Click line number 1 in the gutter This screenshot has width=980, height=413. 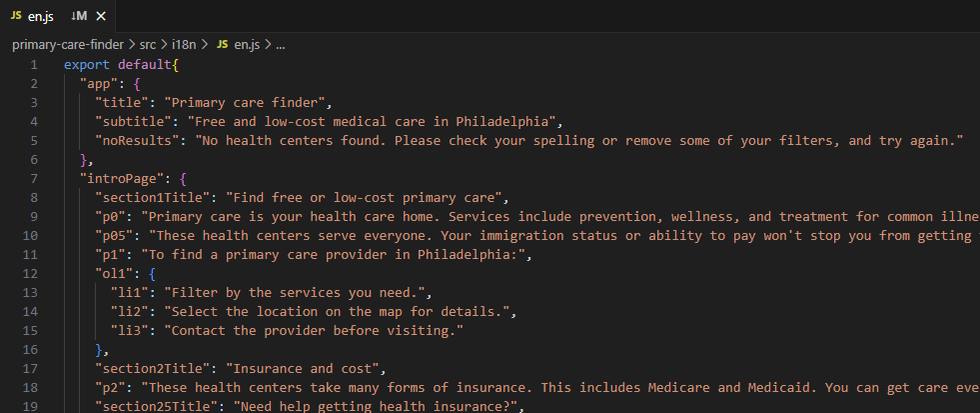click(x=34, y=64)
